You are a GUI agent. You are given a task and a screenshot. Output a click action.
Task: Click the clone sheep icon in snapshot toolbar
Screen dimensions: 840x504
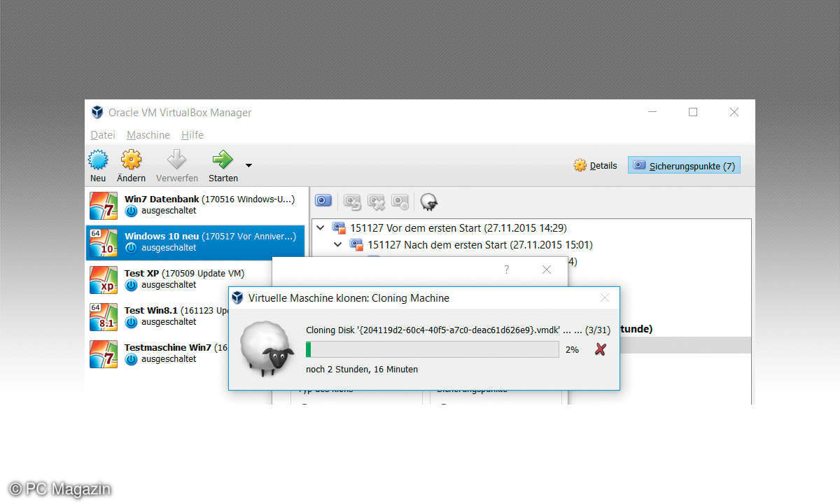(x=429, y=202)
